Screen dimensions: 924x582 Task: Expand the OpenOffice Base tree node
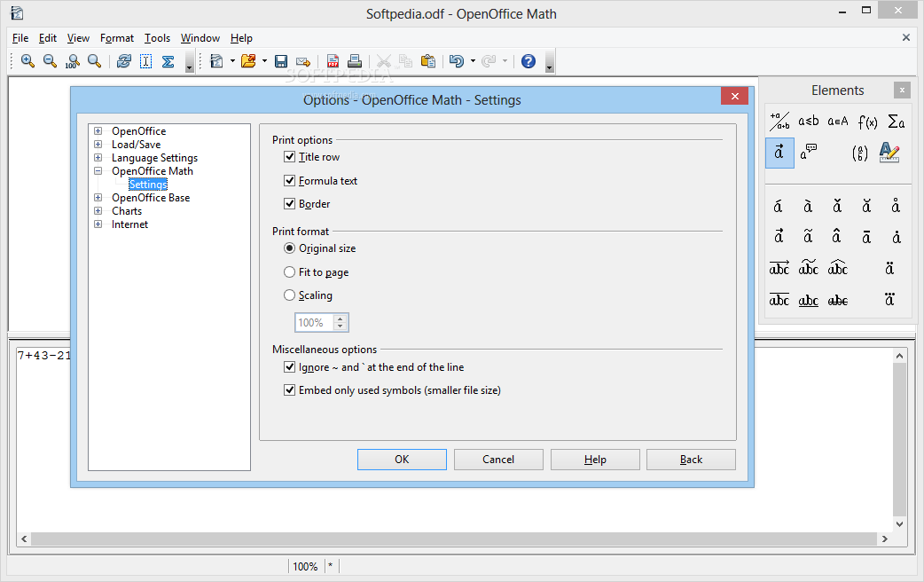click(98, 198)
